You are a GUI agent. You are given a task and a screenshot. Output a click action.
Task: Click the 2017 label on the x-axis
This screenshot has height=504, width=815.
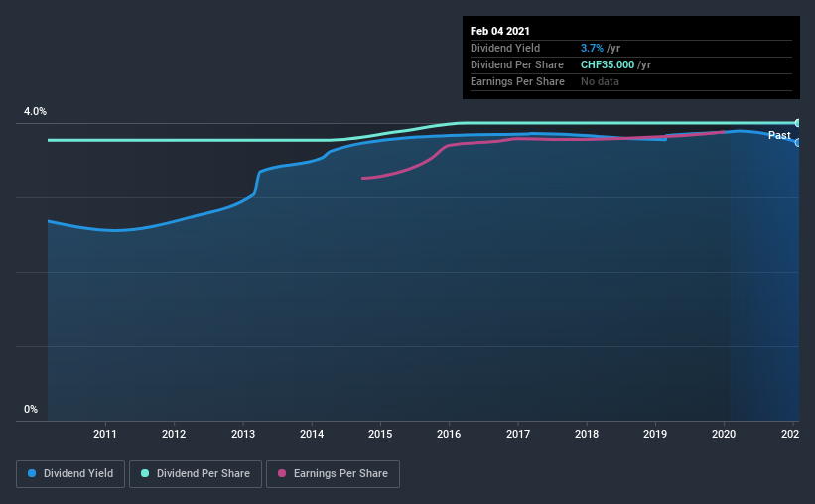pos(518,434)
